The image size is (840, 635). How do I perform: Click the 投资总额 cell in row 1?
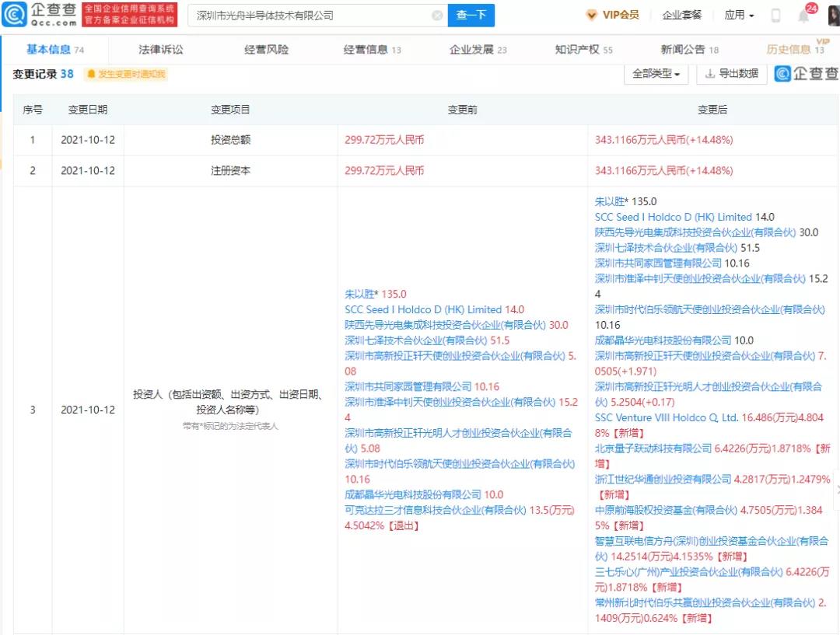[230, 140]
